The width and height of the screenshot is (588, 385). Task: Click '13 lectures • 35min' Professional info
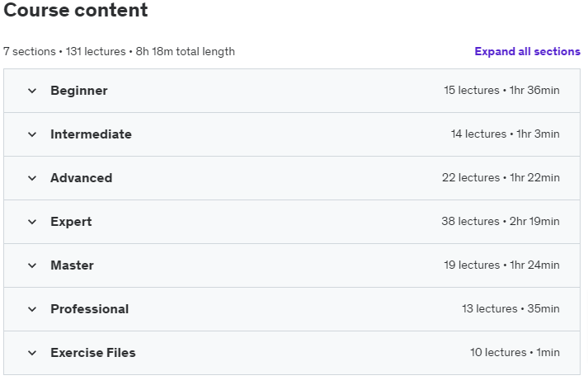tap(510, 308)
